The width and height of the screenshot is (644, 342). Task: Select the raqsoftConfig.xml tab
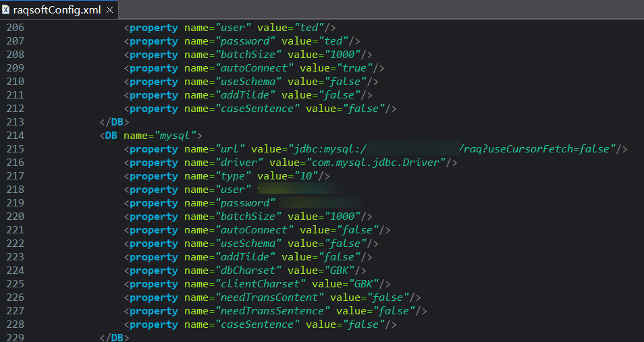[59, 10]
